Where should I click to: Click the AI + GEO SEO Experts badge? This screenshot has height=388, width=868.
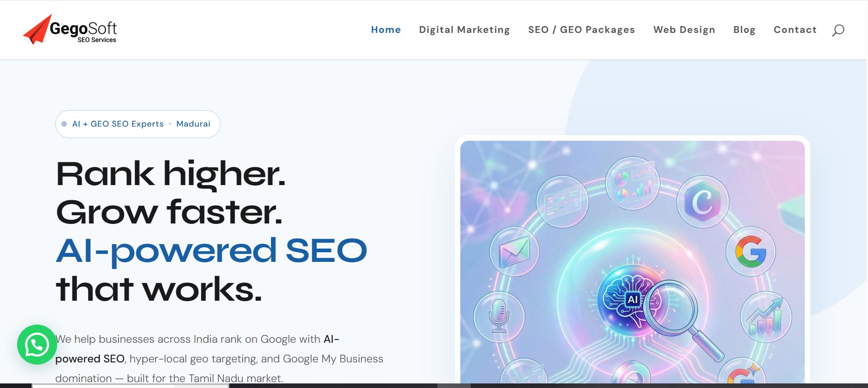(138, 124)
